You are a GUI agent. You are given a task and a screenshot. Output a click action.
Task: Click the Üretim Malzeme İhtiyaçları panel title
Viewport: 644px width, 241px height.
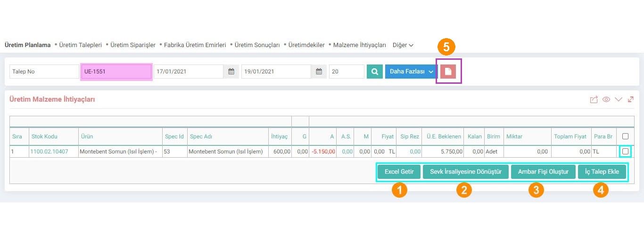click(52, 99)
